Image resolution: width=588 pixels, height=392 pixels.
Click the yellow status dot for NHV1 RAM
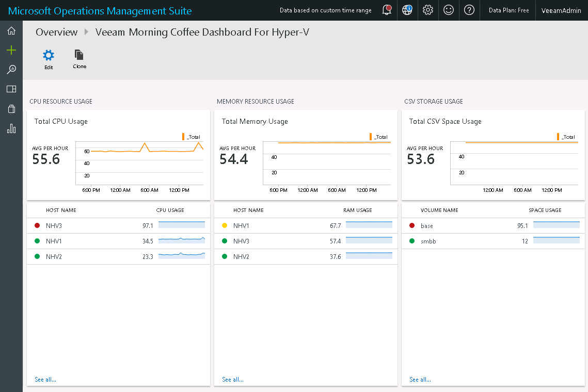click(225, 225)
